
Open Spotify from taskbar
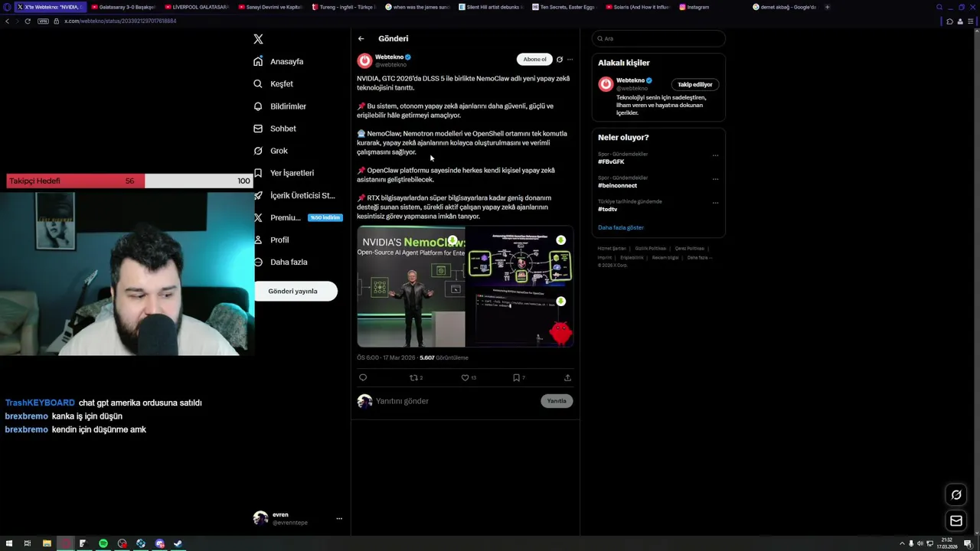[103, 543]
